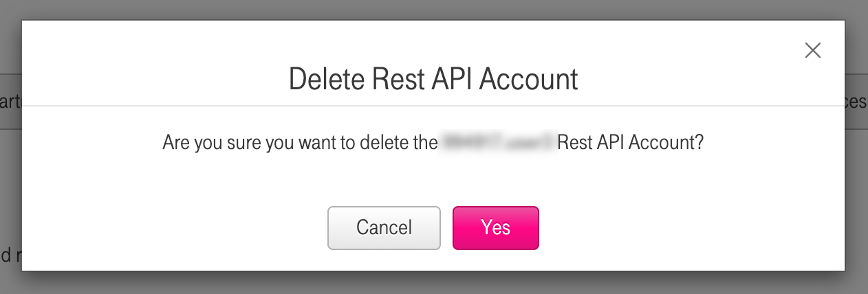This screenshot has height=294, width=868.
Task: Click blank white area left of the Cancel button
Action: coord(172,228)
